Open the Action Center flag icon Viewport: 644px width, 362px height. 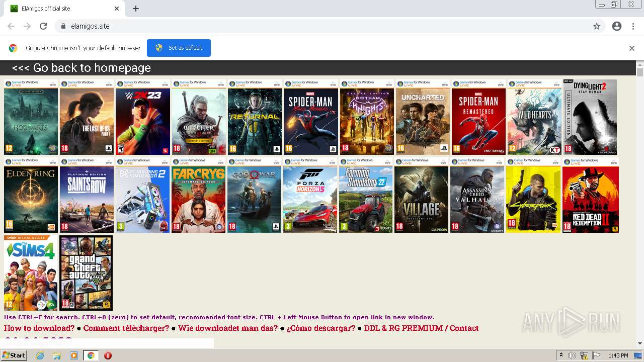(x=596, y=355)
